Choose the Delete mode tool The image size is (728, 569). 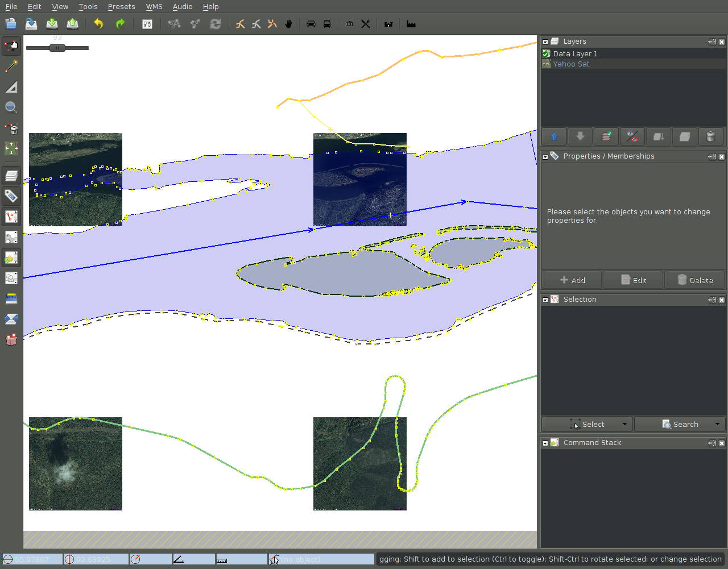[11, 128]
